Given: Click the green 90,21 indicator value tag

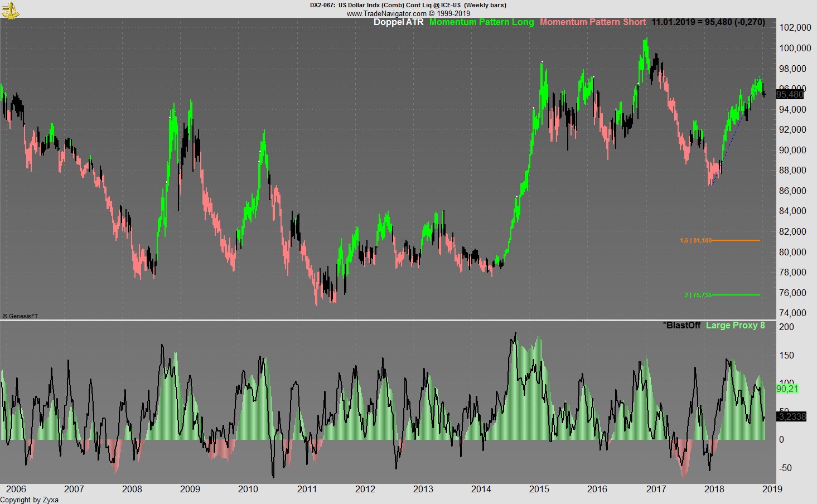Looking at the screenshot, I should (x=787, y=389).
